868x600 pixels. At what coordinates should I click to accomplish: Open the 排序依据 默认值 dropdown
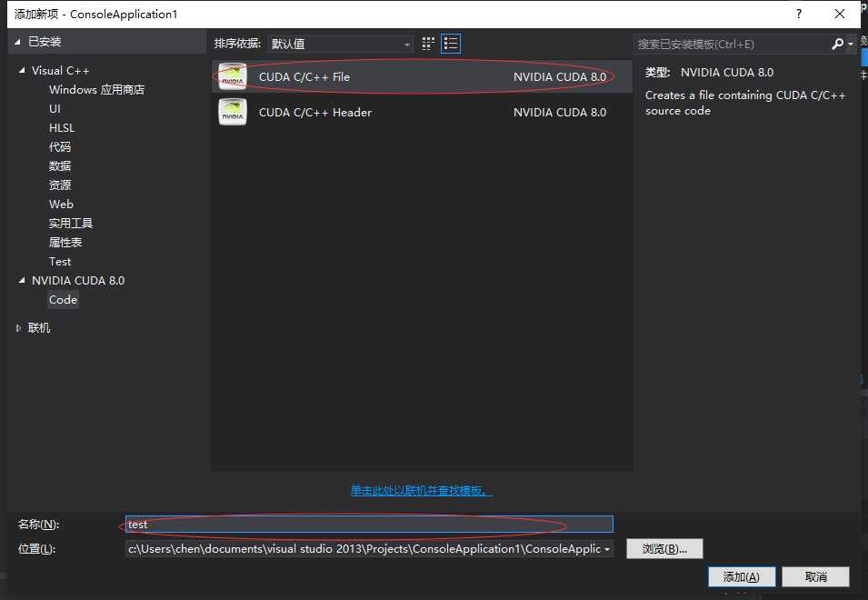(x=341, y=44)
